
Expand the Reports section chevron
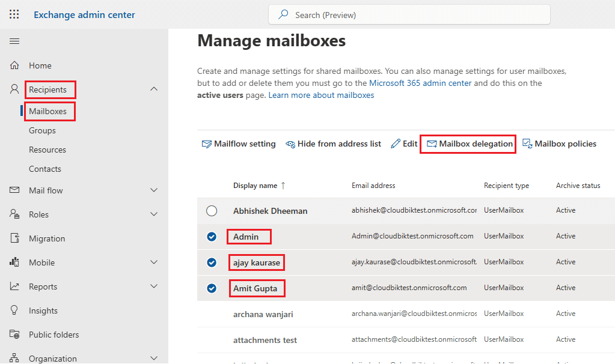point(154,287)
